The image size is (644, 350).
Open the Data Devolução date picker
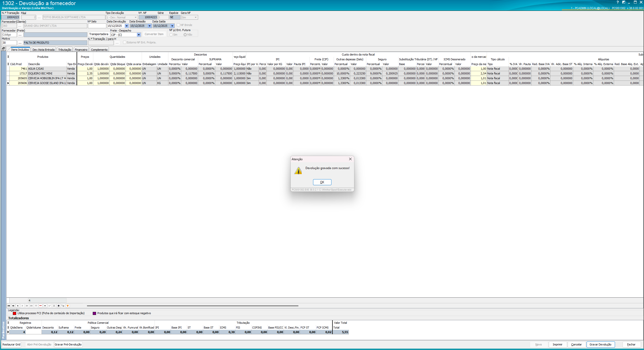coord(127,26)
